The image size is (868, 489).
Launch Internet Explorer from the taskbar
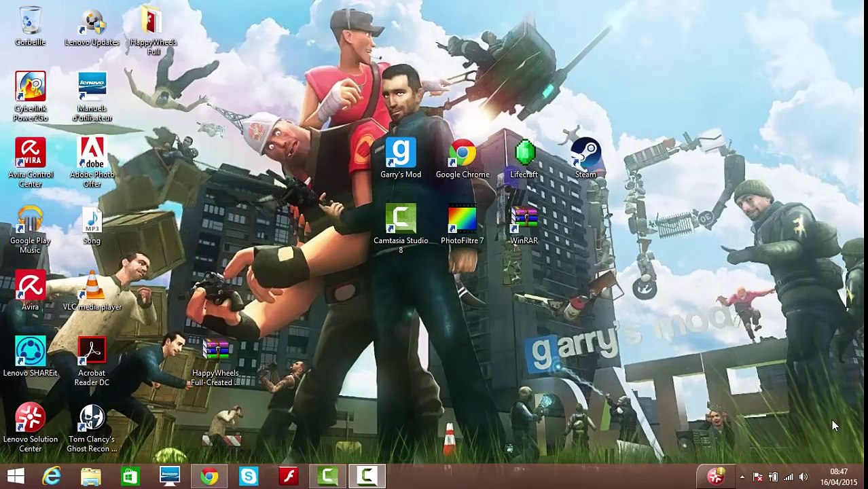(52, 476)
